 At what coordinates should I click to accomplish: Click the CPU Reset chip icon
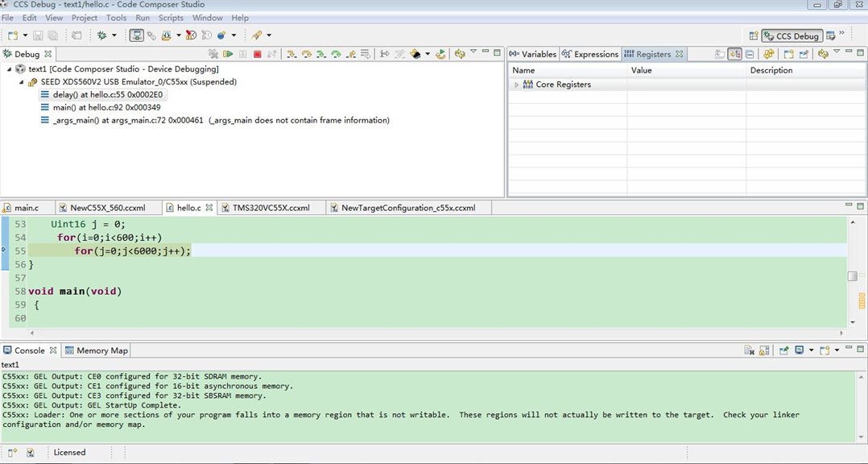point(415,54)
